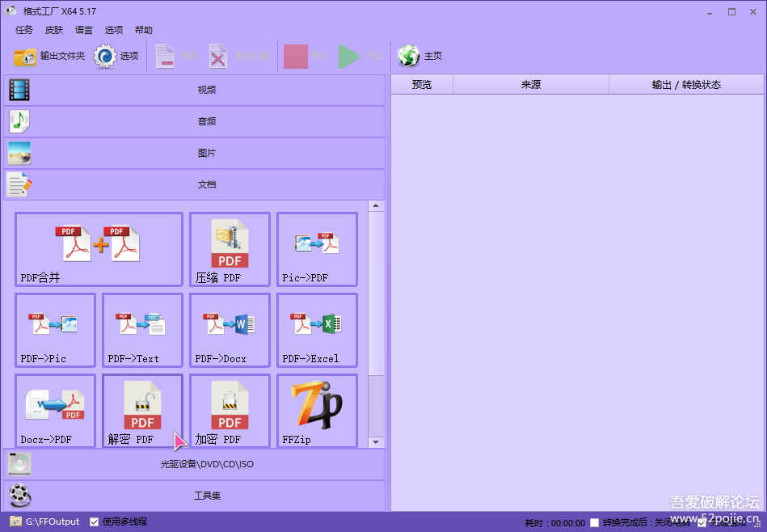Open the PDF合并 (PDF merge) tool
Screen dimensions: 767x532
pos(99,249)
